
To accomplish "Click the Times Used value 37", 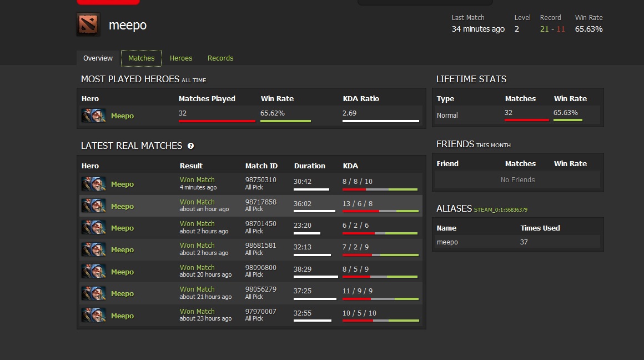I will (x=524, y=242).
